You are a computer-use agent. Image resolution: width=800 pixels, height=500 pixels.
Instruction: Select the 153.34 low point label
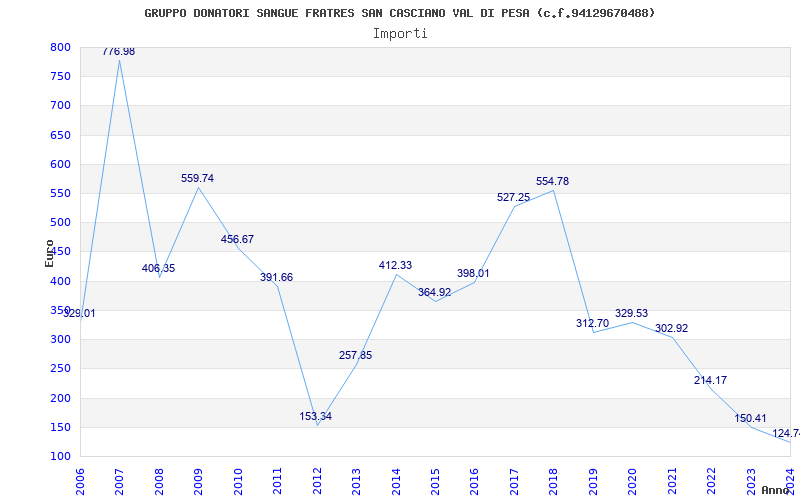316,416
